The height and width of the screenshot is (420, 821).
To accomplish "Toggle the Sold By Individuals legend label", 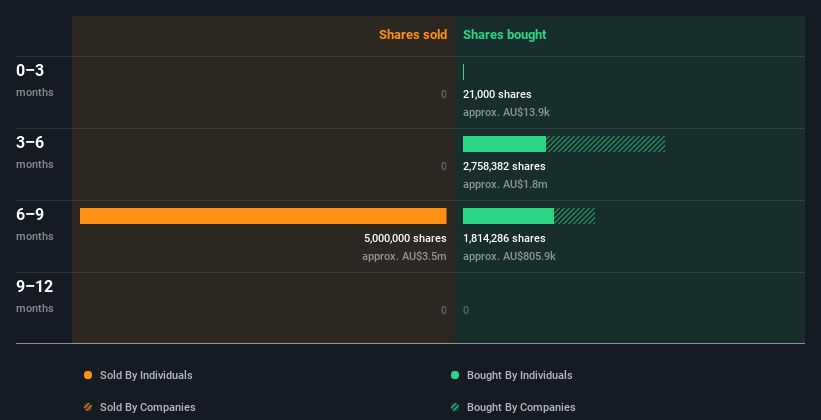I will click(146, 375).
